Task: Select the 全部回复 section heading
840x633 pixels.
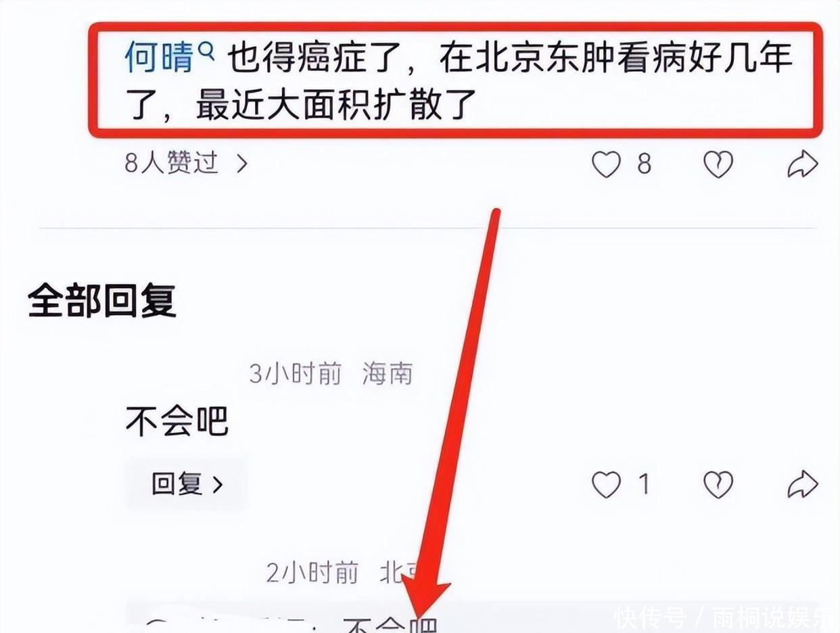Action: pyautogui.click(x=102, y=301)
